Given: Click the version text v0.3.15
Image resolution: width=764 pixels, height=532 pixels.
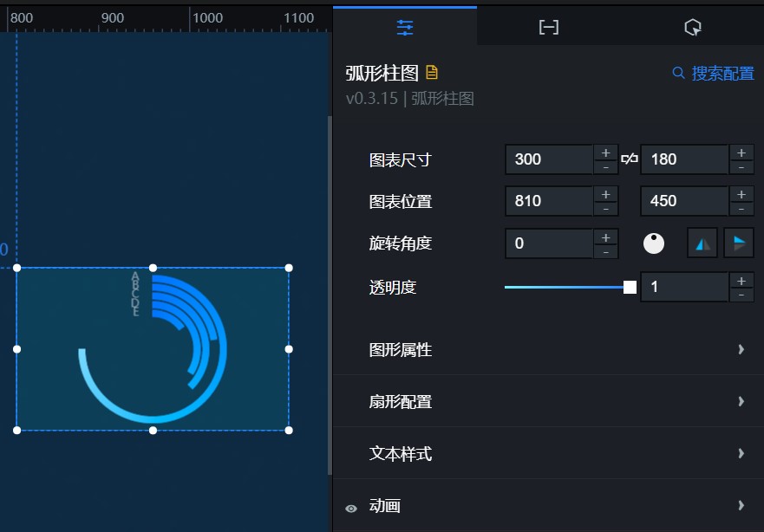Looking at the screenshot, I should click(x=372, y=98).
